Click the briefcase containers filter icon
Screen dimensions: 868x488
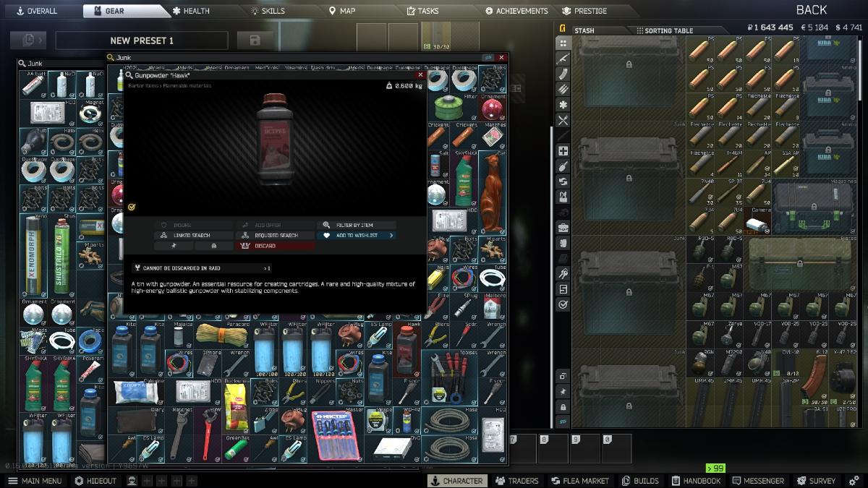coord(563,228)
